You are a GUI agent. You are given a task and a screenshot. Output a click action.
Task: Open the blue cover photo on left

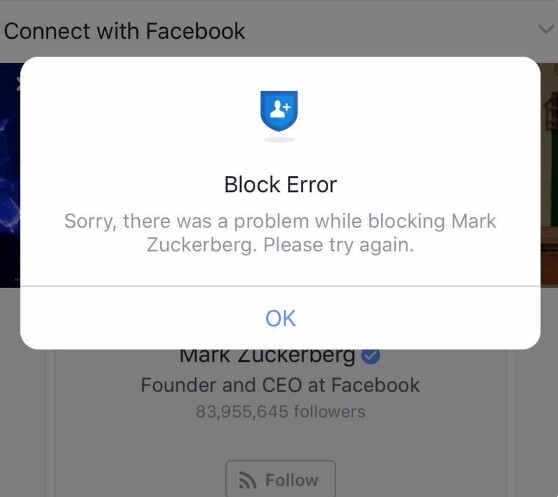[10, 174]
